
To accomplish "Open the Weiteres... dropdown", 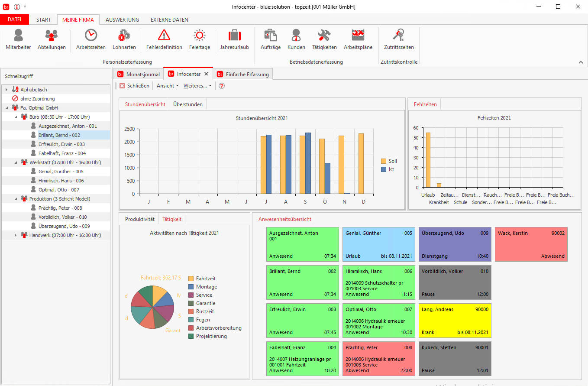I will (x=197, y=86).
